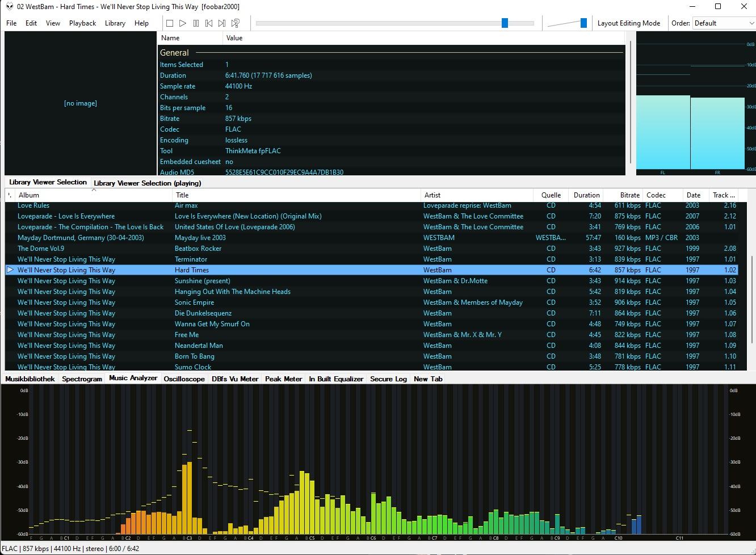Select Hanging Out With The Machine Heads

click(x=371, y=292)
